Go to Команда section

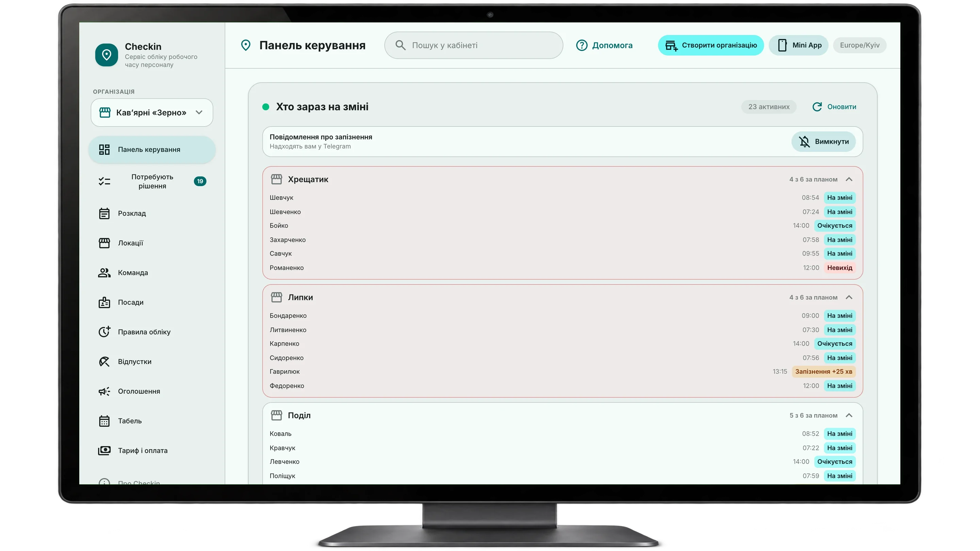click(x=152, y=273)
